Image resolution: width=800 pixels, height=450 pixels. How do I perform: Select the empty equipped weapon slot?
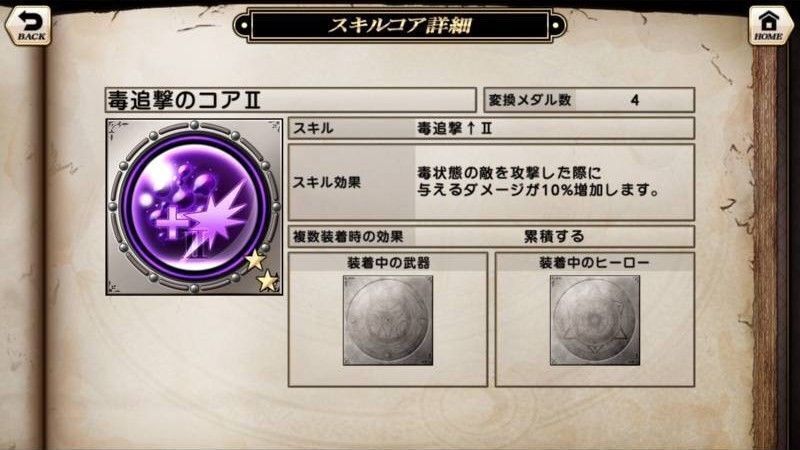388,320
